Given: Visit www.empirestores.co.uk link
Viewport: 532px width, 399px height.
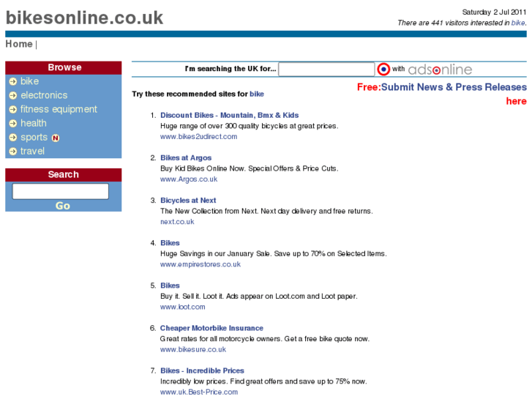Looking at the screenshot, I should click(x=201, y=264).
